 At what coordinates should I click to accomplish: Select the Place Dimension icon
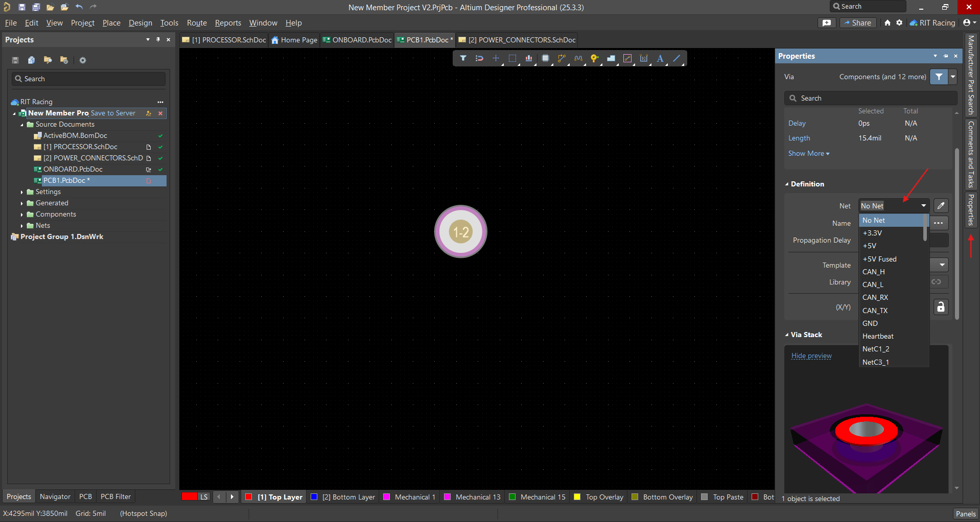pos(644,58)
